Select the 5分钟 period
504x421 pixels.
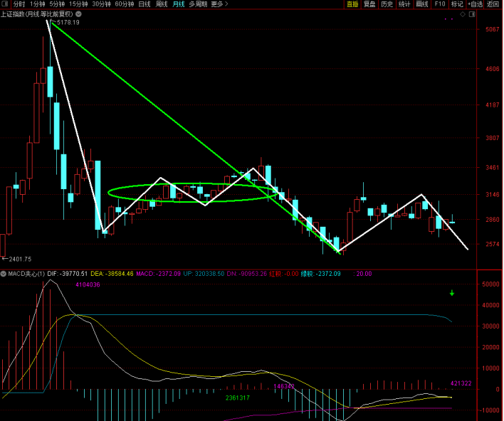[57, 4]
